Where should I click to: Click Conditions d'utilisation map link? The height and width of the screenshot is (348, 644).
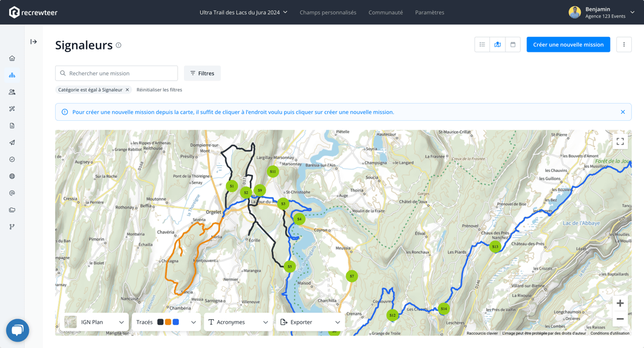[x=610, y=333]
